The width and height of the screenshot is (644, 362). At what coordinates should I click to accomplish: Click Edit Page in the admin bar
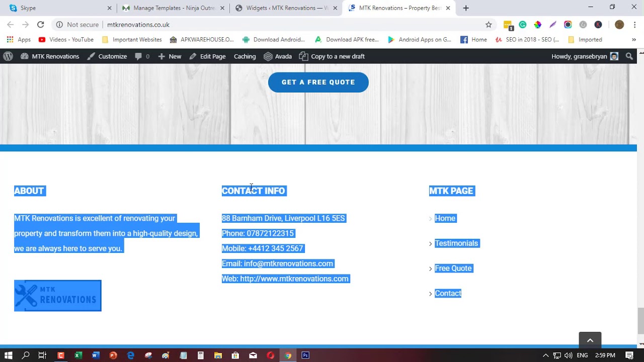[x=207, y=56]
